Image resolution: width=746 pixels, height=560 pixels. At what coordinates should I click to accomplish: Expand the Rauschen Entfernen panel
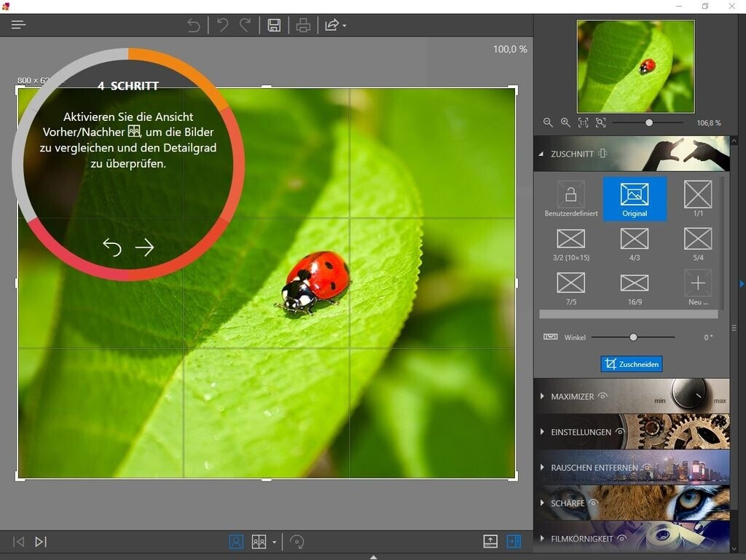tap(543, 468)
